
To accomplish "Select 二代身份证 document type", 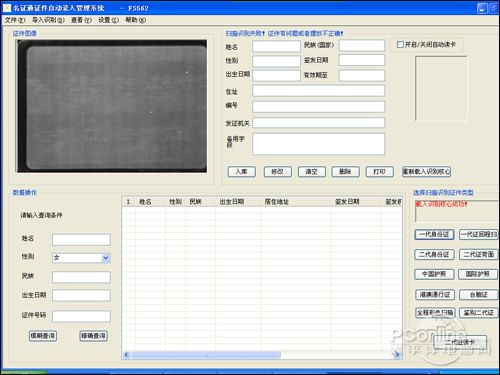I will point(434,255).
